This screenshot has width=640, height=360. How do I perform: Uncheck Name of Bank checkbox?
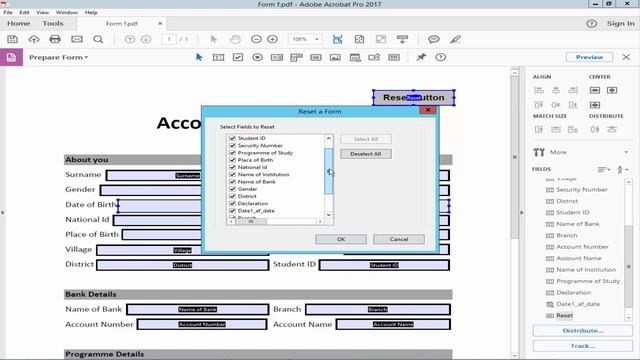[x=232, y=182]
